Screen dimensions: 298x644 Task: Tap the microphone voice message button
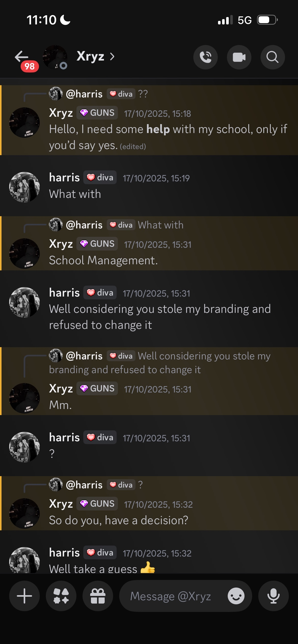[273, 596]
